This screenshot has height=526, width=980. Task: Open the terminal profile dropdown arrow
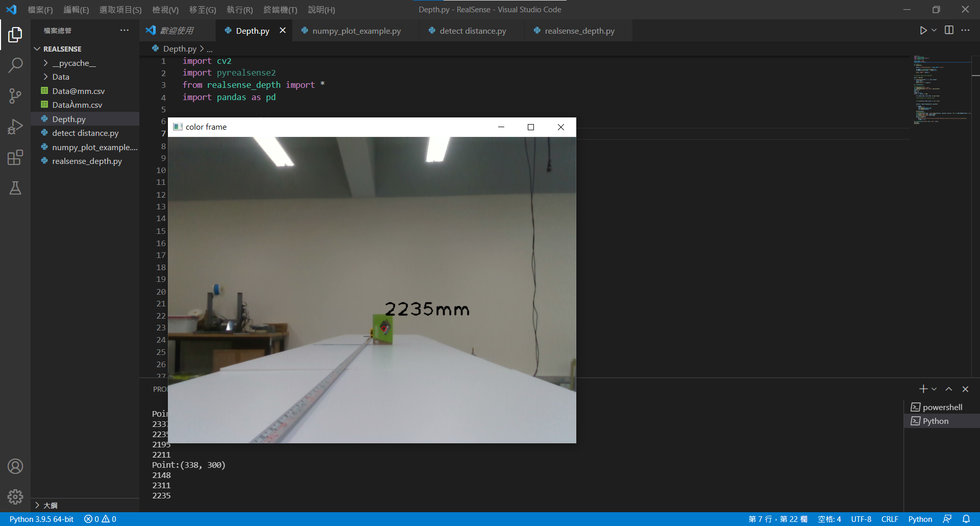pyautogui.click(x=934, y=389)
